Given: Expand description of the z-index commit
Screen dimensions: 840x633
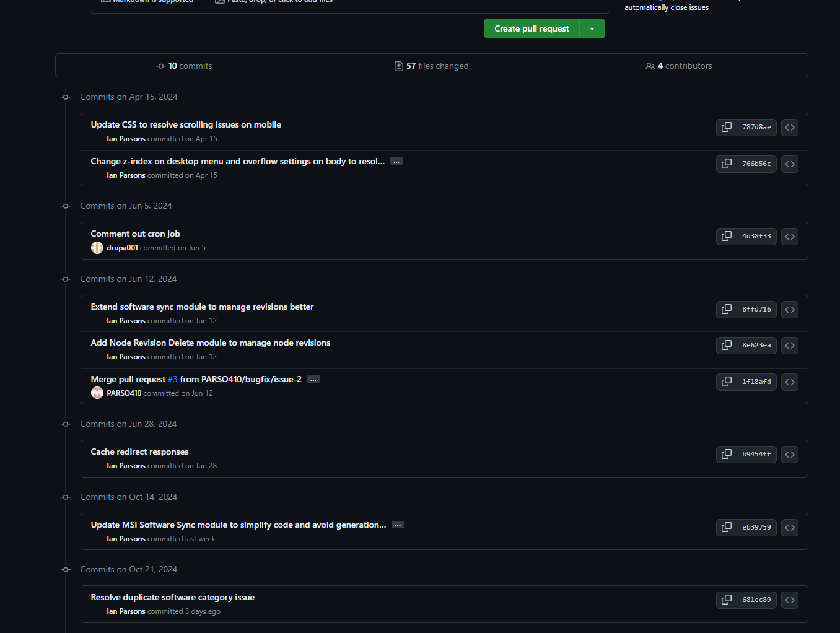Looking at the screenshot, I should point(396,162).
